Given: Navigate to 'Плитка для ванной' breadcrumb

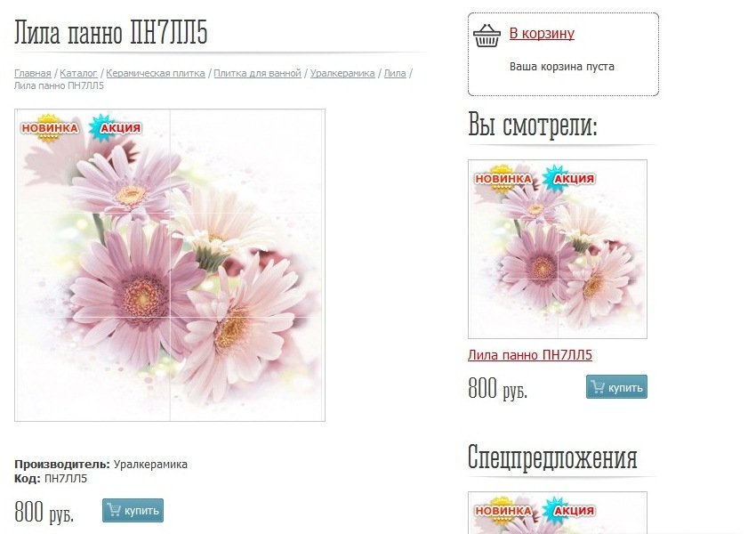Looking at the screenshot, I should click(x=257, y=73).
